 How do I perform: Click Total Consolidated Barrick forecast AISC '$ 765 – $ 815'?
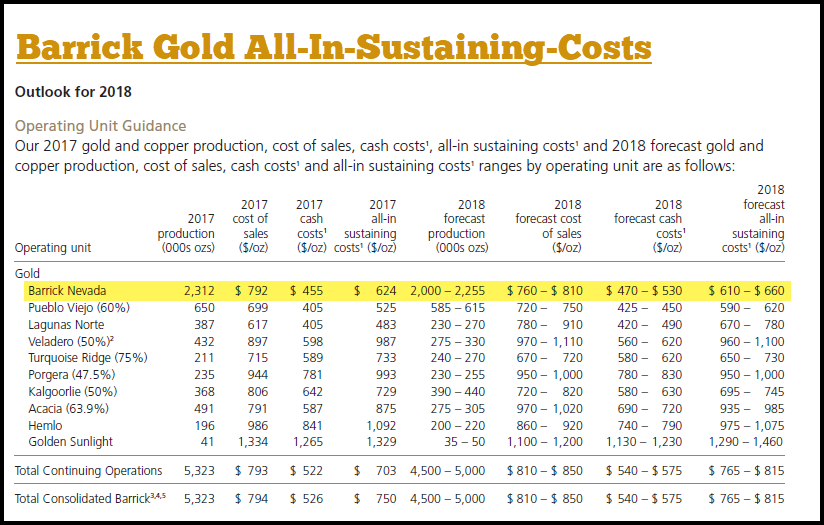(x=746, y=499)
